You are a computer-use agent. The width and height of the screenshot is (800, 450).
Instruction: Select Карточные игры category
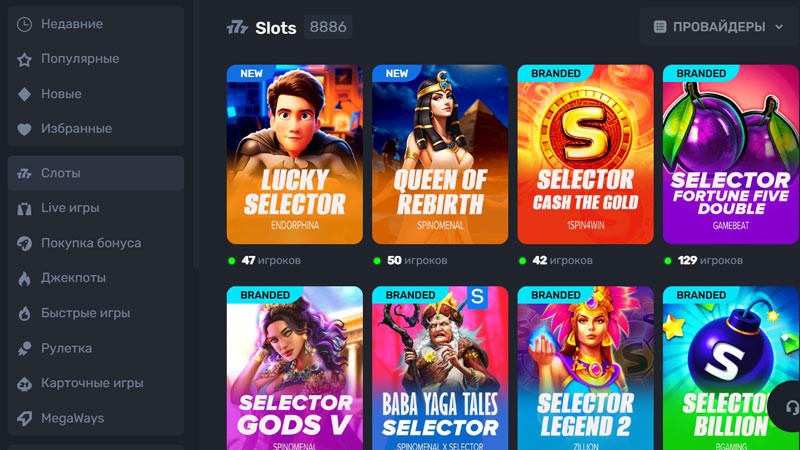92,383
